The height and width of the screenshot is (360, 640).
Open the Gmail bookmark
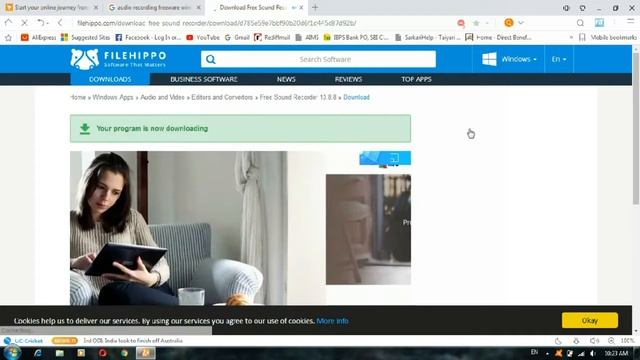point(237,38)
